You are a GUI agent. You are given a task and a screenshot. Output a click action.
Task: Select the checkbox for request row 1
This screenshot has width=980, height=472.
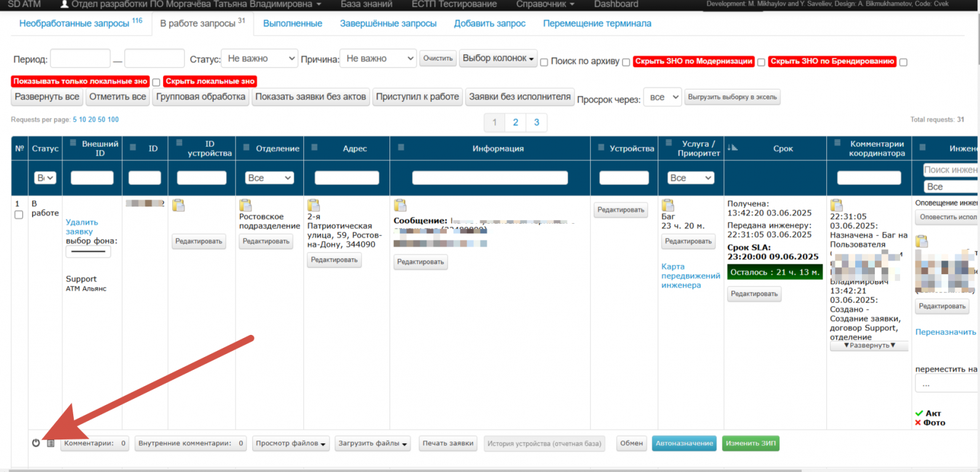point(18,214)
